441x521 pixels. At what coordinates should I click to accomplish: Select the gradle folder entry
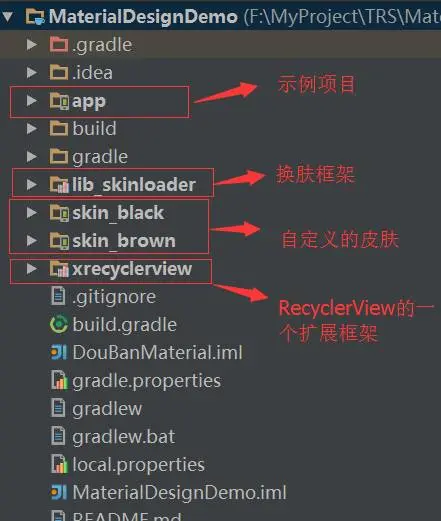tap(100, 157)
